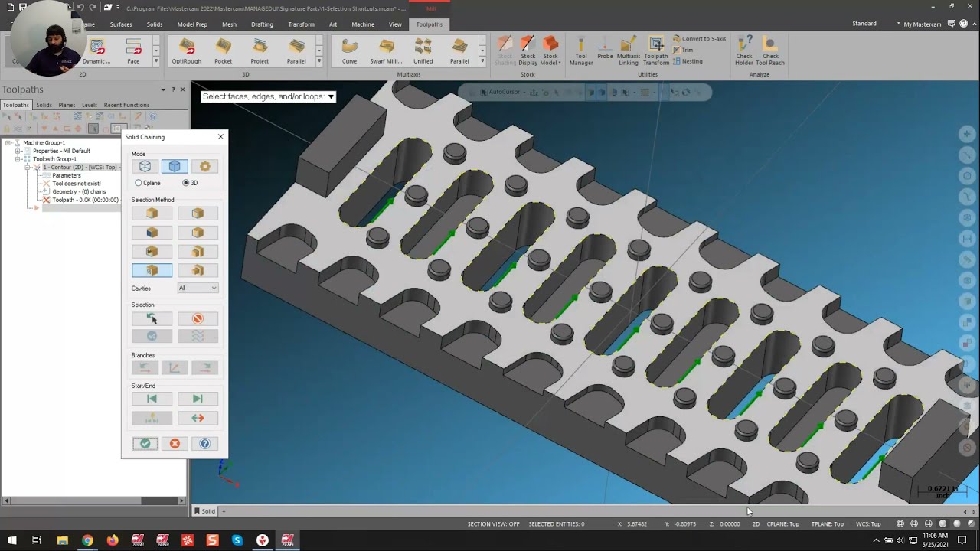This screenshot has height=551, width=980.
Task: Click the Unselect button with red circle
Action: click(198, 318)
